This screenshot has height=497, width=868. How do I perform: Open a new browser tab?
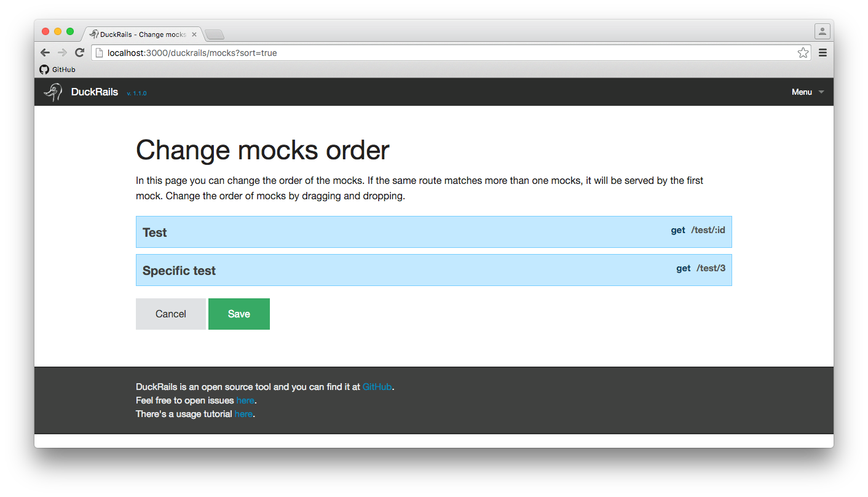click(215, 34)
